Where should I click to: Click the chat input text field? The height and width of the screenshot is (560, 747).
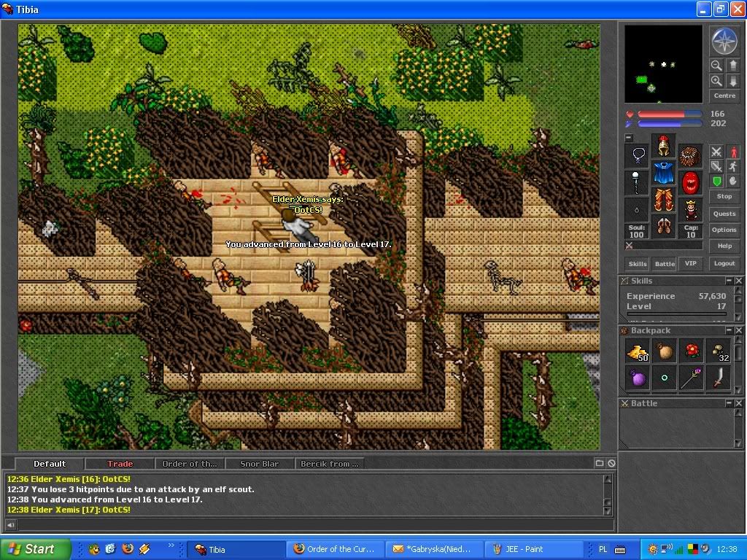pyautogui.click(x=315, y=525)
